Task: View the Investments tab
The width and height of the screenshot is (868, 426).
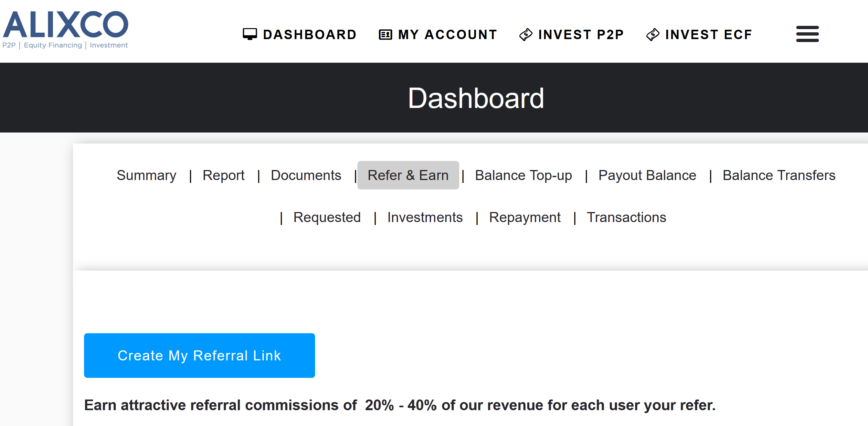Action: point(425,218)
